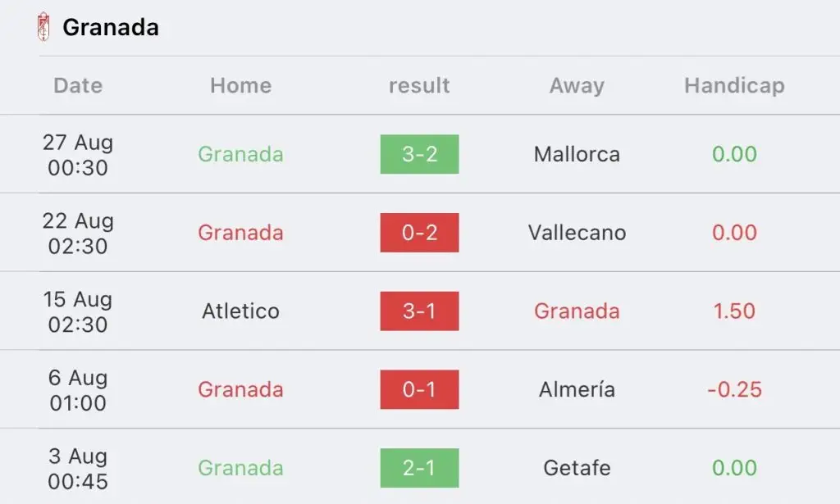Click the Handicap column header
The image size is (840, 504).
point(734,85)
